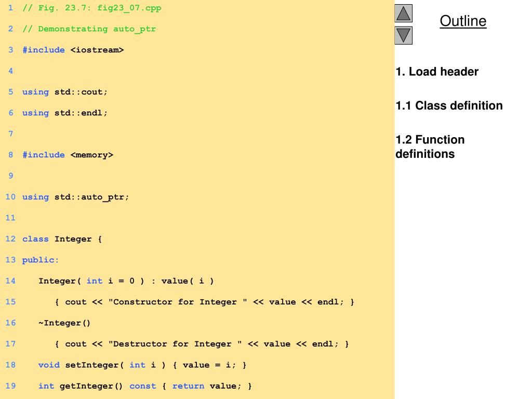Open the Outline link
The image size is (532, 399).
click(x=463, y=21)
